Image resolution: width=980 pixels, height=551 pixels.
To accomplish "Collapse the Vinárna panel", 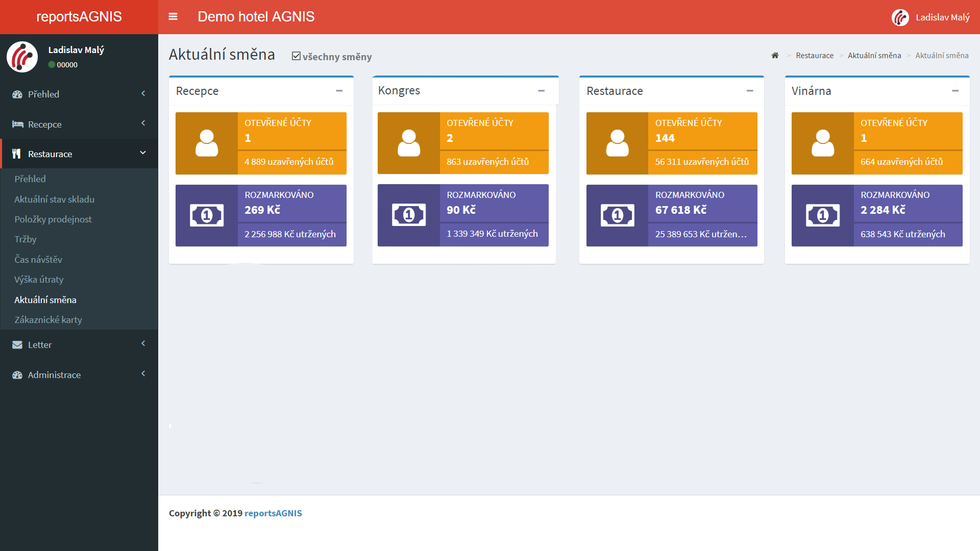I will 955,91.
